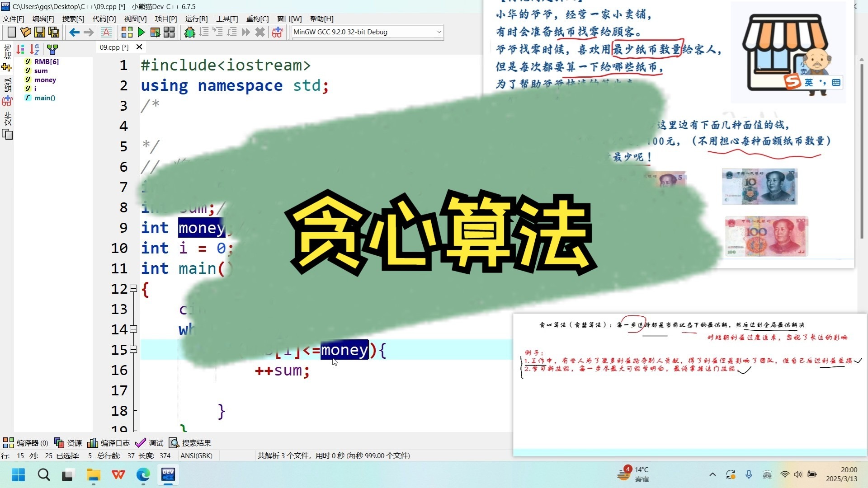Start debugging with the ladybug icon
Viewport: 868px width, 488px height.
(189, 32)
